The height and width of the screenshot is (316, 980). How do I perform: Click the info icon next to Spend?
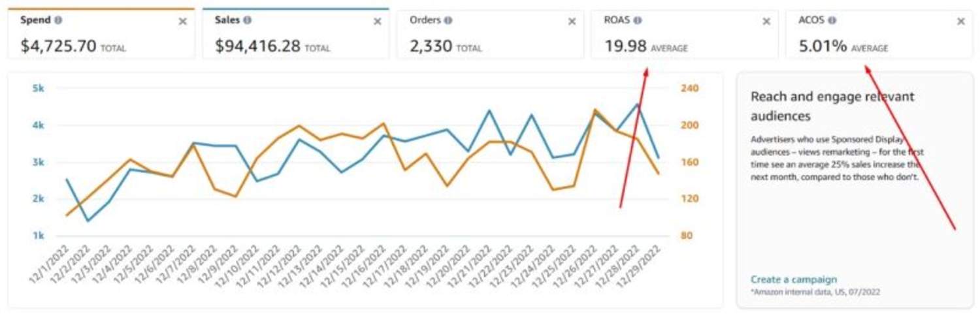[58, 20]
